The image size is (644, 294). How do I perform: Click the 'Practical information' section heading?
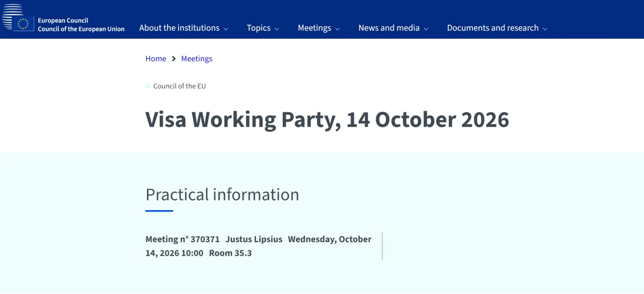222,194
